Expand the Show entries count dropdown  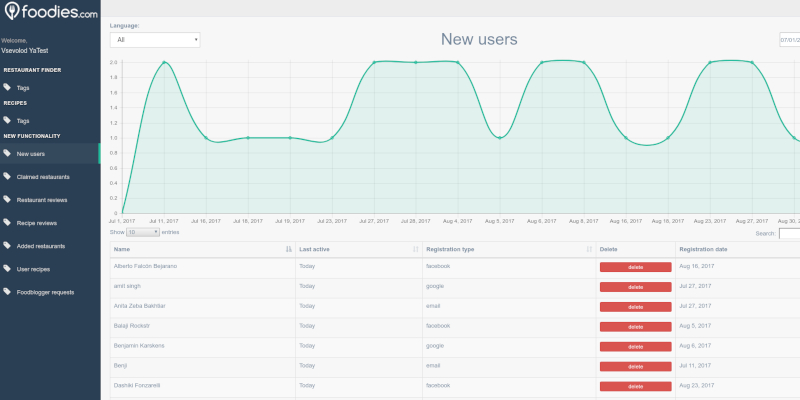(142, 232)
